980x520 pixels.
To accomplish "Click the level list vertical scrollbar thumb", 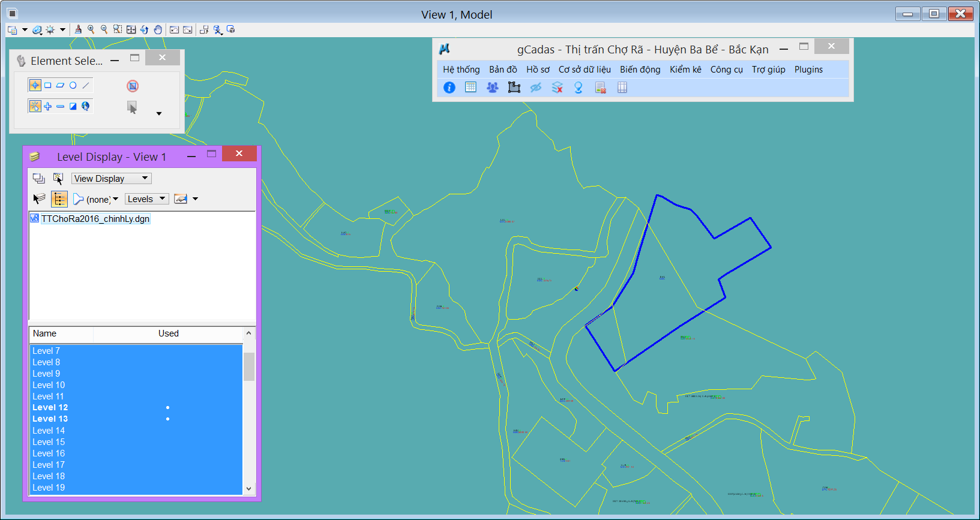I will click(x=249, y=366).
